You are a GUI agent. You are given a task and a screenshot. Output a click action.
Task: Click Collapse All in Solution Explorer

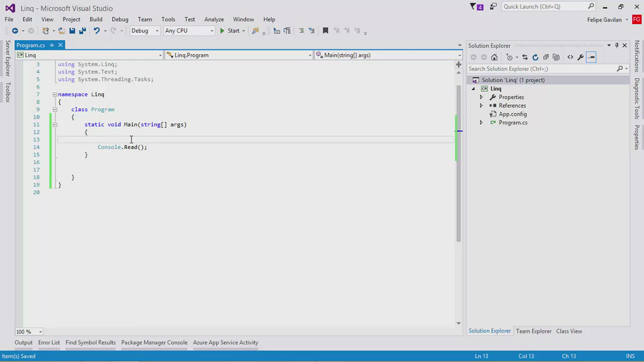546,57
